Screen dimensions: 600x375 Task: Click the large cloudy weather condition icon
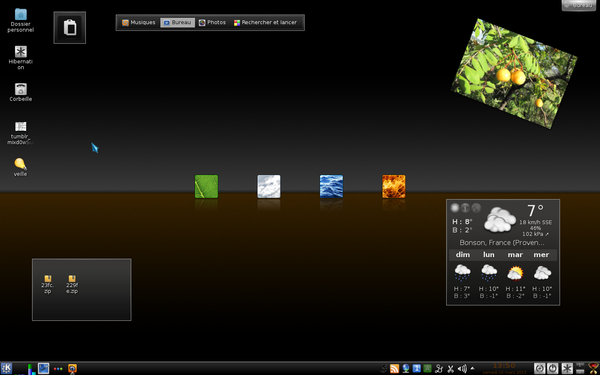click(x=500, y=220)
